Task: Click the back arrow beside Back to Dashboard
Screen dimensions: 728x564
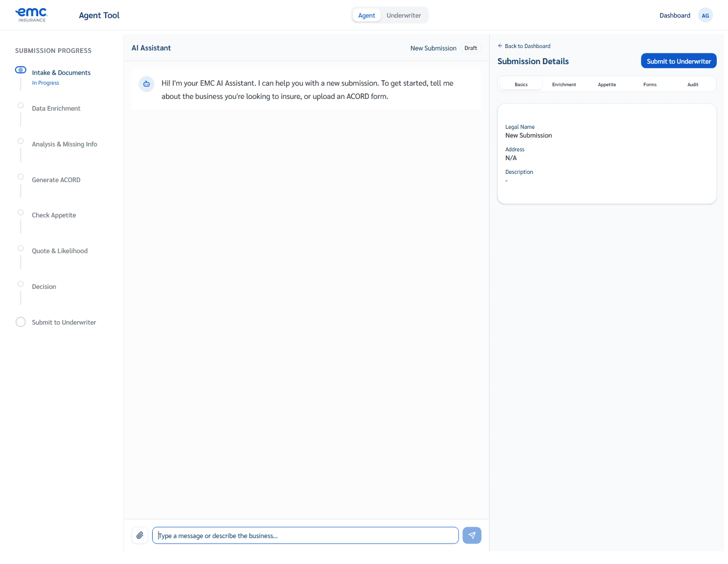Action: (x=500, y=46)
